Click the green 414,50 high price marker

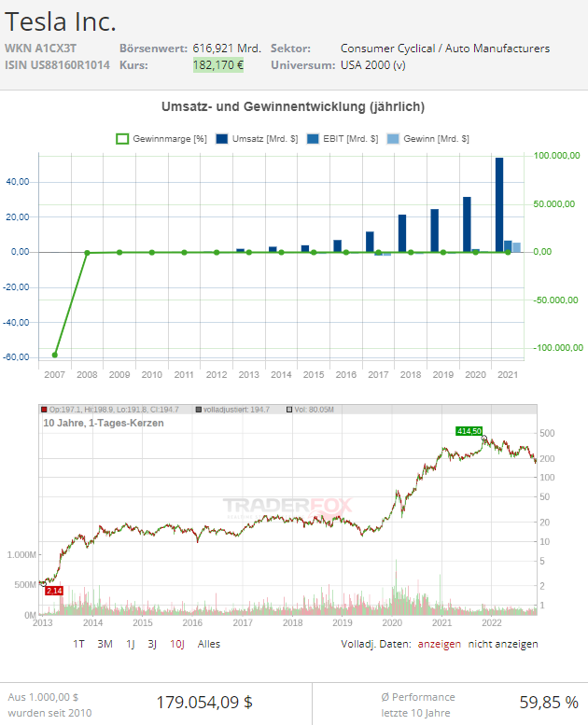click(x=469, y=431)
